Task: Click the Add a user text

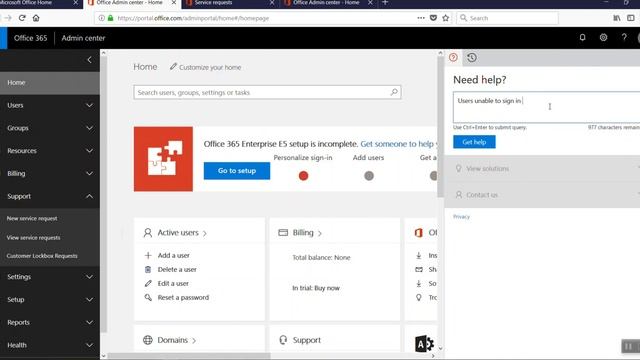Action: click(173, 256)
